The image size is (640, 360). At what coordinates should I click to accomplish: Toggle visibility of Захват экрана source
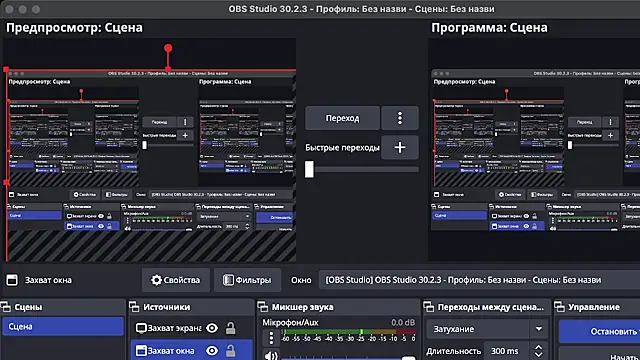[x=212, y=328]
